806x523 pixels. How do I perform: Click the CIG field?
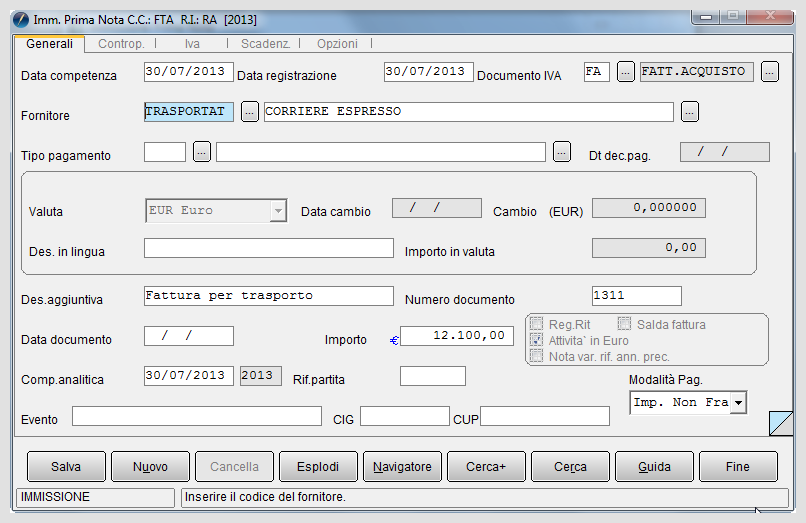click(x=405, y=416)
